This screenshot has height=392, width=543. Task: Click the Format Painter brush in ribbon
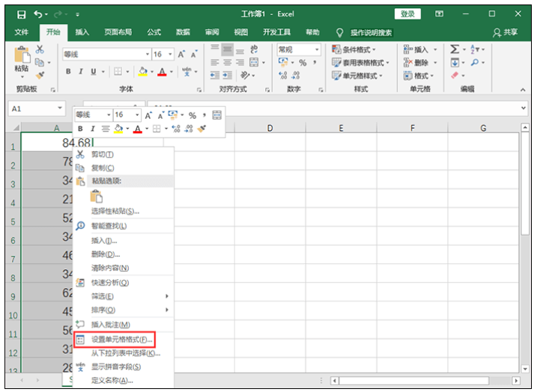(40, 75)
